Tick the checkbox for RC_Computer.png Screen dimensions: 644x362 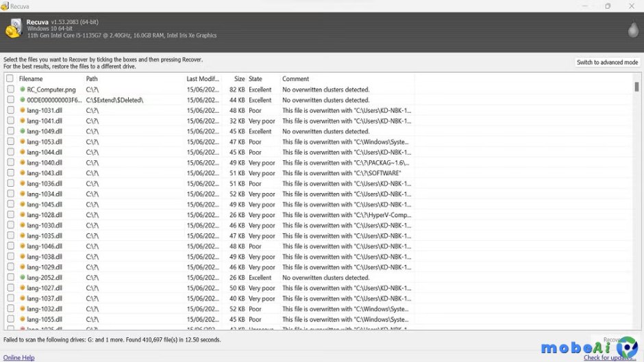pyautogui.click(x=10, y=90)
